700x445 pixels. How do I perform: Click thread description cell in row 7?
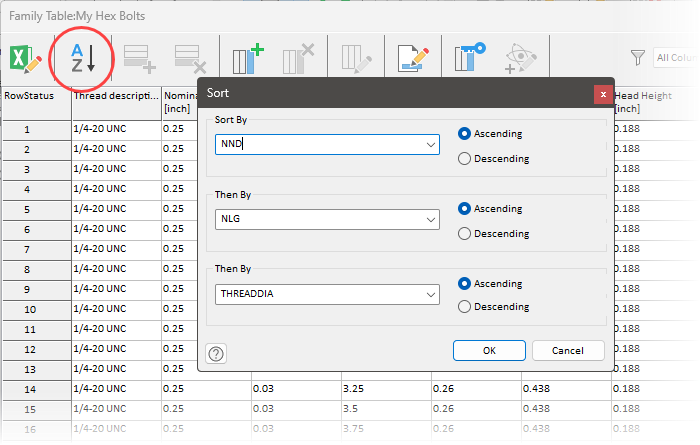click(117, 249)
